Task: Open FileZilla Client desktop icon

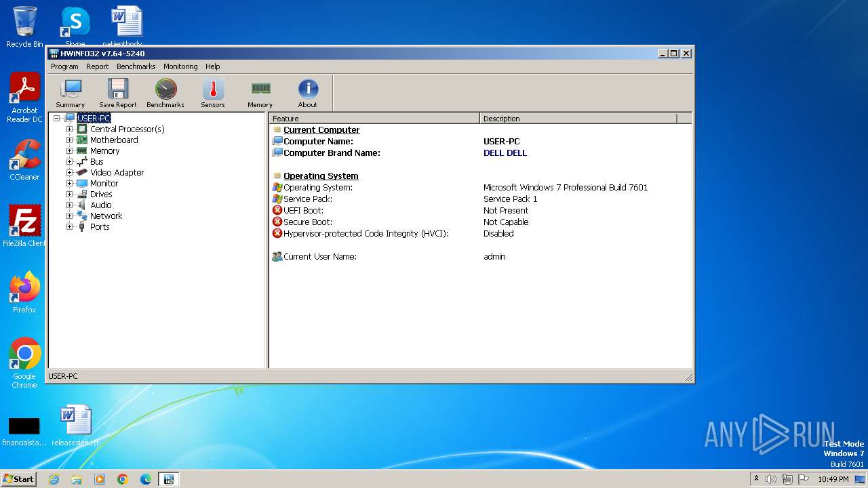Action: [24, 226]
